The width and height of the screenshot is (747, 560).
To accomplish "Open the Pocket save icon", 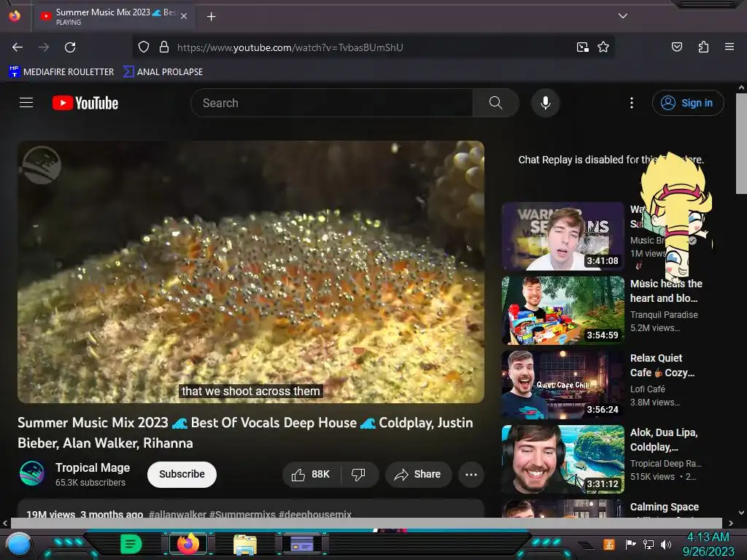I will pyautogui.click(x=677, y=47).
